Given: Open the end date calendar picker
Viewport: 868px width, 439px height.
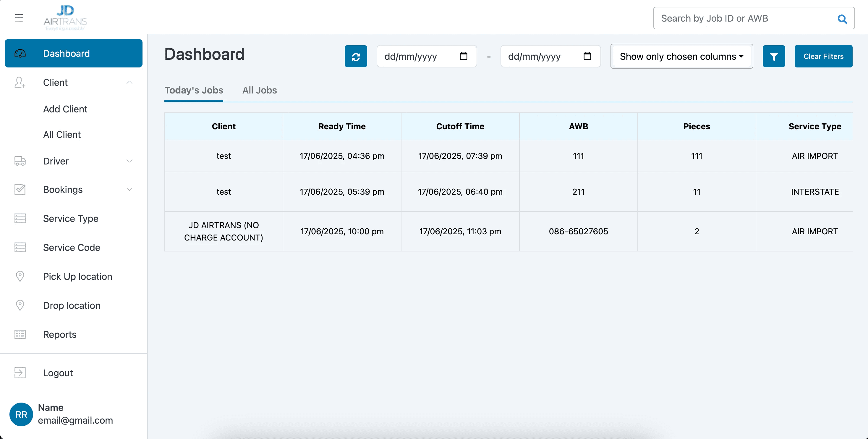Looking at the screenshot, I should (x=587, y=56).
